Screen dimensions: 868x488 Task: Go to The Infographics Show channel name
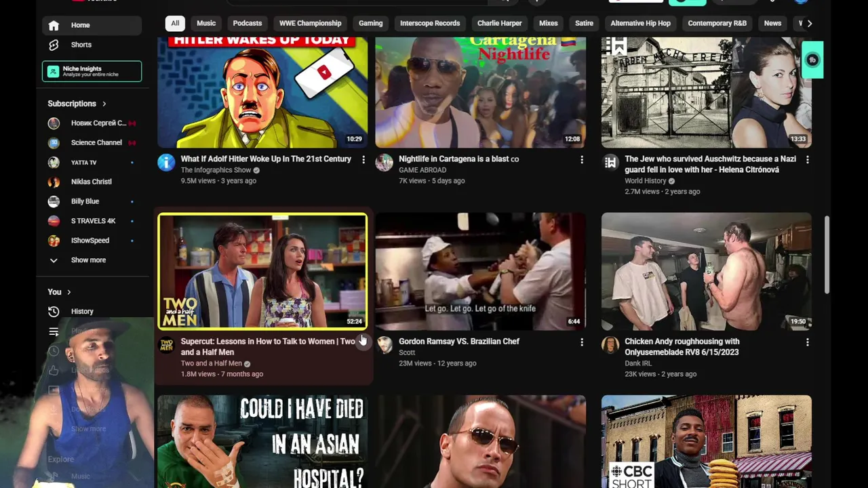(x=216, y=170)
